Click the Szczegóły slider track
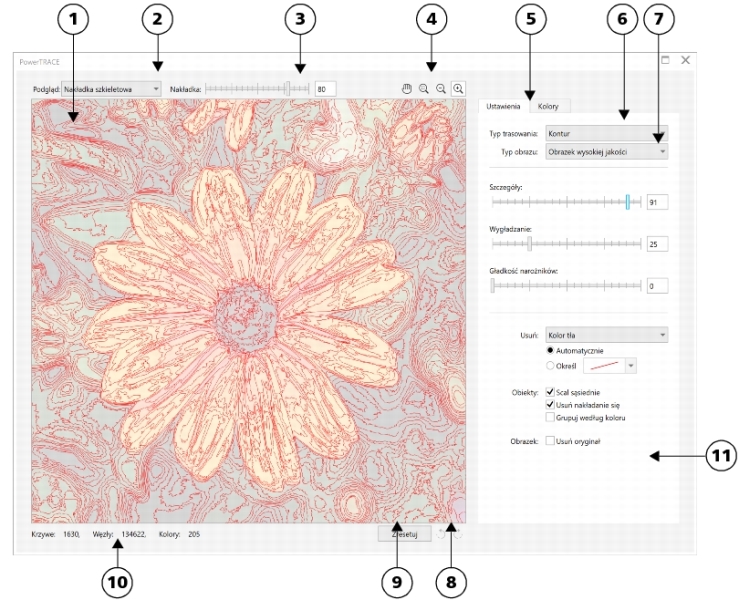This screenshot has width=739, height=600. (560, 202)
